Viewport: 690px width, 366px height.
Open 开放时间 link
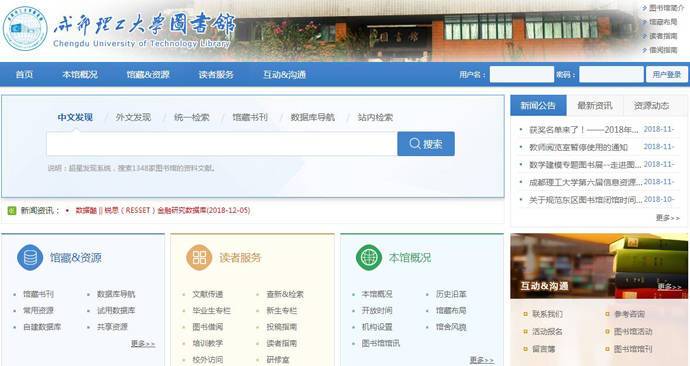click(377, 311)
